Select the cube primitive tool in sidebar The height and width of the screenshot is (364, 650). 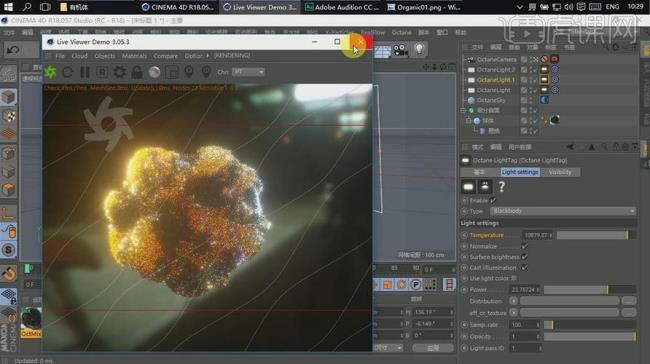tap(9, 97)
